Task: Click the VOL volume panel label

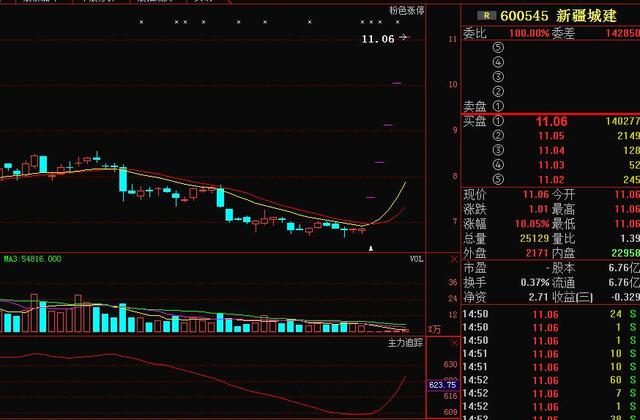Action: 416,259
